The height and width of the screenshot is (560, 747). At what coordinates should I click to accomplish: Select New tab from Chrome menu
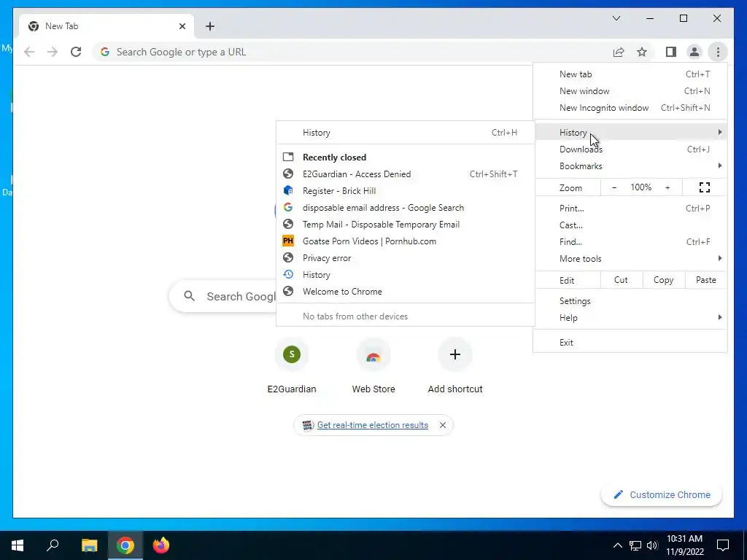coord(631,74)
